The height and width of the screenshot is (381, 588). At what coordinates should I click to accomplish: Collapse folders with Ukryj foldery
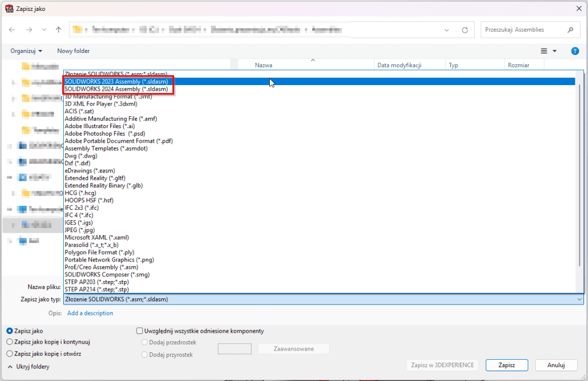tap(29, 367)
